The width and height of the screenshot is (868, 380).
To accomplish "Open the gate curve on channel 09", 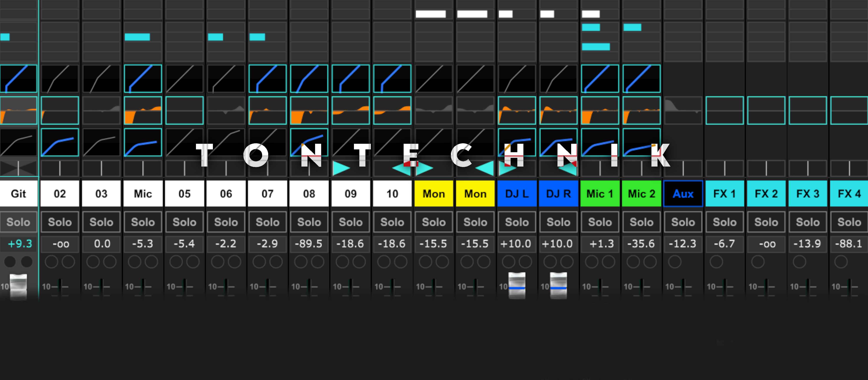I will point(351,79).
